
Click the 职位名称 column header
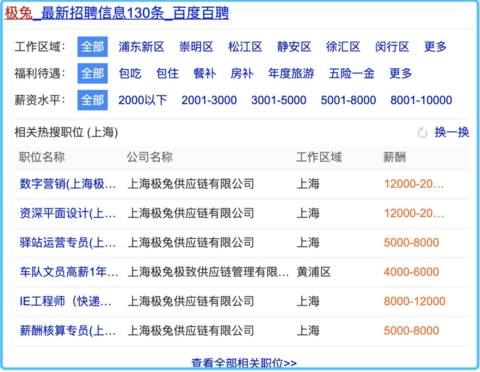pyautogui.click(x=42, y=157)
